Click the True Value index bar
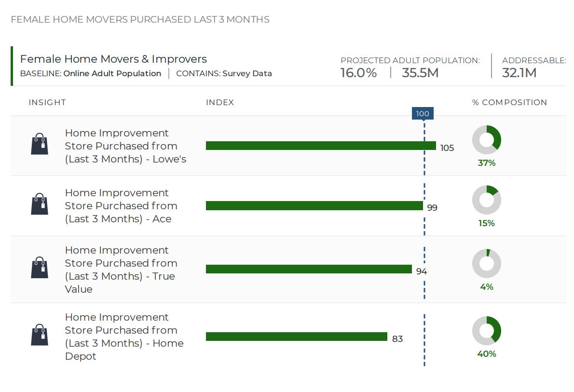 (309, 269)
